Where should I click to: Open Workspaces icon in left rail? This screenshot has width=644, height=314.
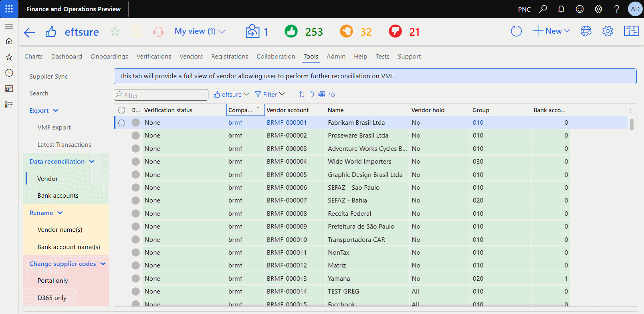[x=9, y=89]
